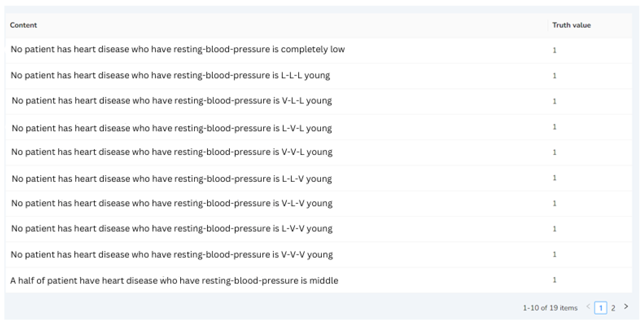Click truth value of V-V-V young row
This screenshot has width=644, height=324.
click(554, 254)
